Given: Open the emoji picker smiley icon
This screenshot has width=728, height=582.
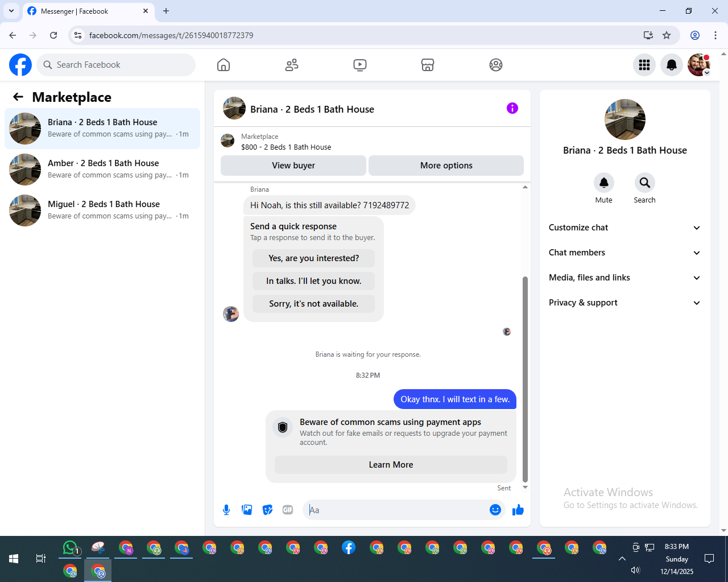Looking at the screenshot, I should pos(495,510).
